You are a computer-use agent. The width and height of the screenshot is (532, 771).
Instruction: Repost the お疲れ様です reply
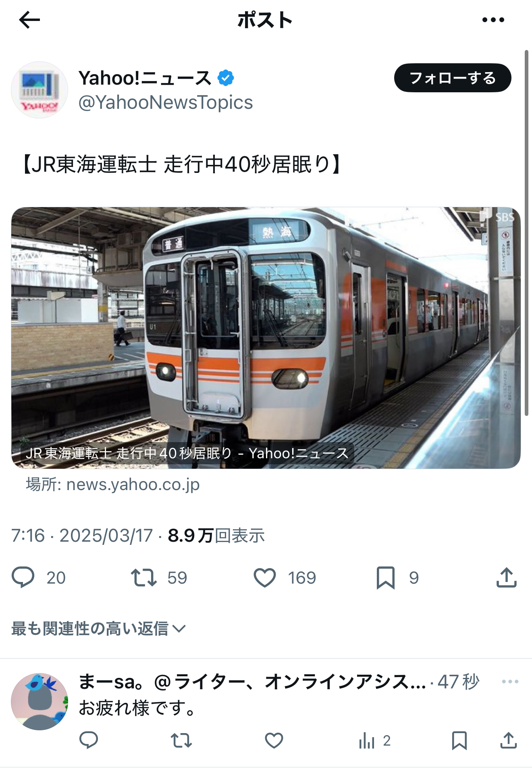click(x=181, y=740)
